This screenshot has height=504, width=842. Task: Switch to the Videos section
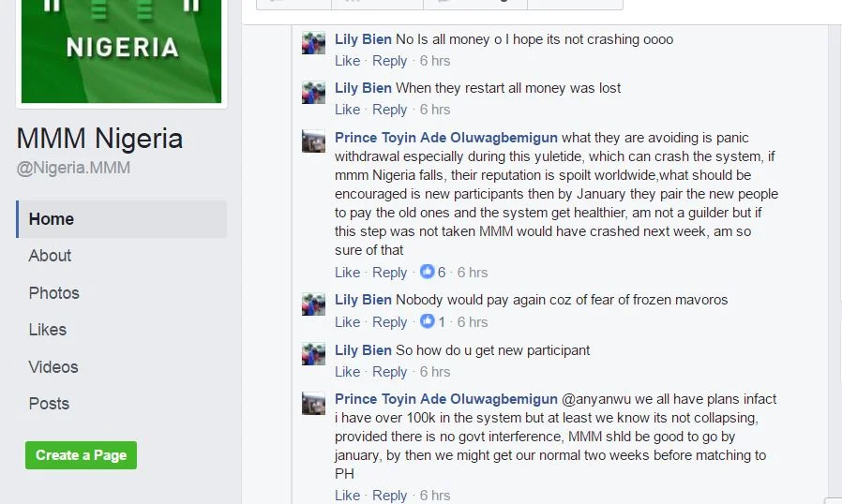[53, 367]
